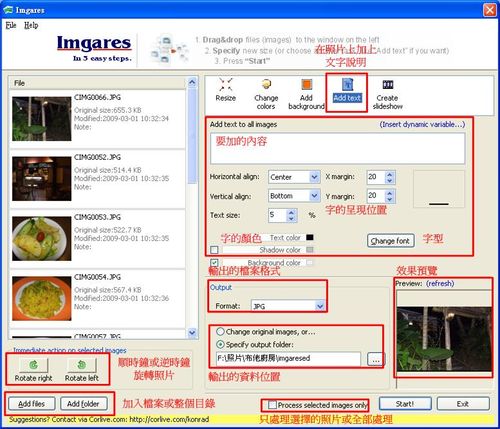Open the Create slideshow tool
This screenshot has height=429, width=500.
pos(388,94)
